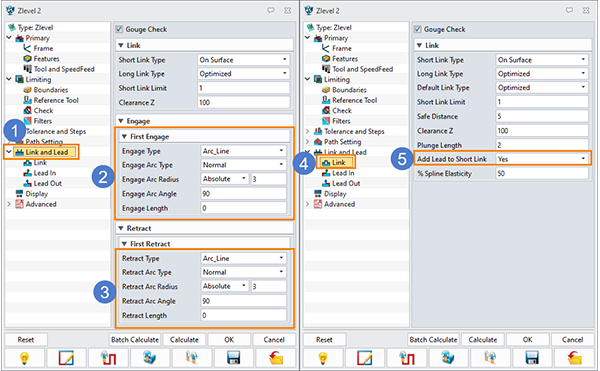The width and height of the screenshot is (600, 371).
Task: Expand Advanced node in left dialog tree
Action: [x=9, y=204]
